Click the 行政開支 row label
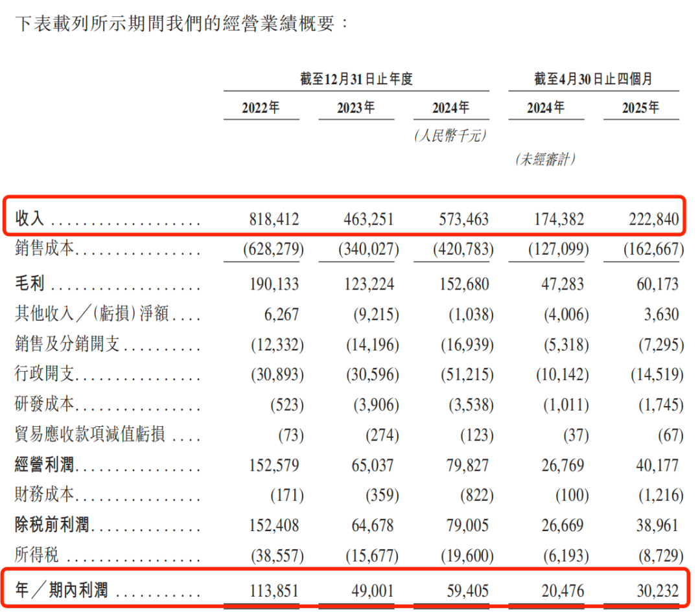Viewport: 700px width, 616px height. (45, 374)
